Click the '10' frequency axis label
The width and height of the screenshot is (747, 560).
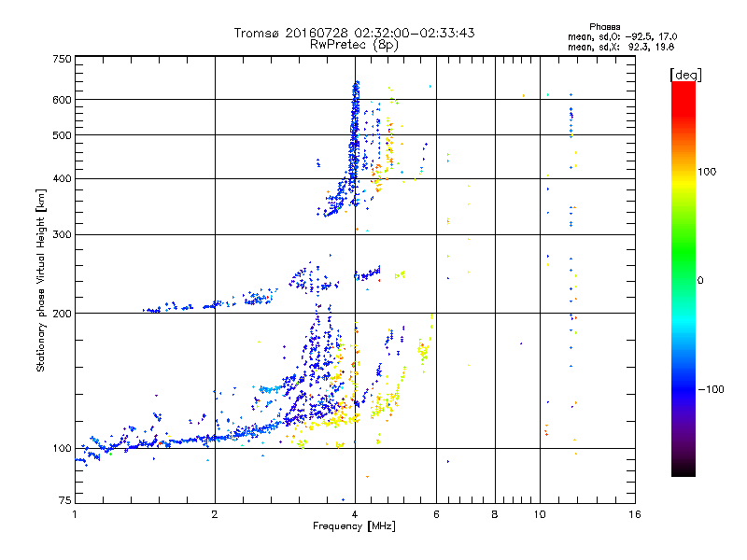(540, 514)
